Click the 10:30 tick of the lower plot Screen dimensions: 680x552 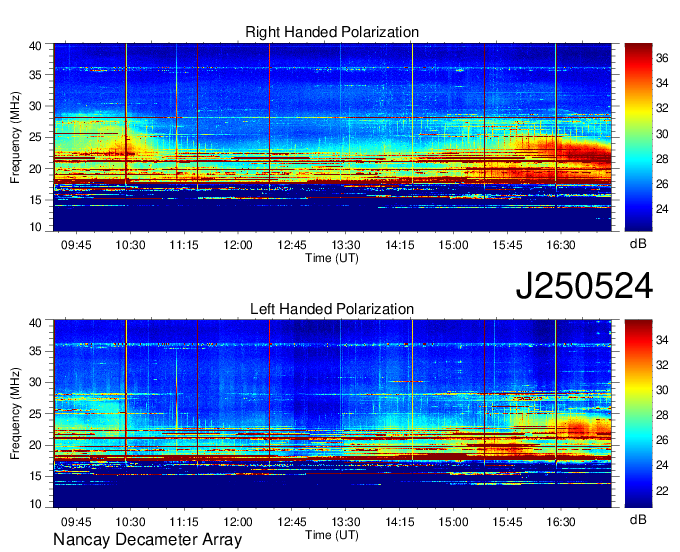tap(130, 522)
